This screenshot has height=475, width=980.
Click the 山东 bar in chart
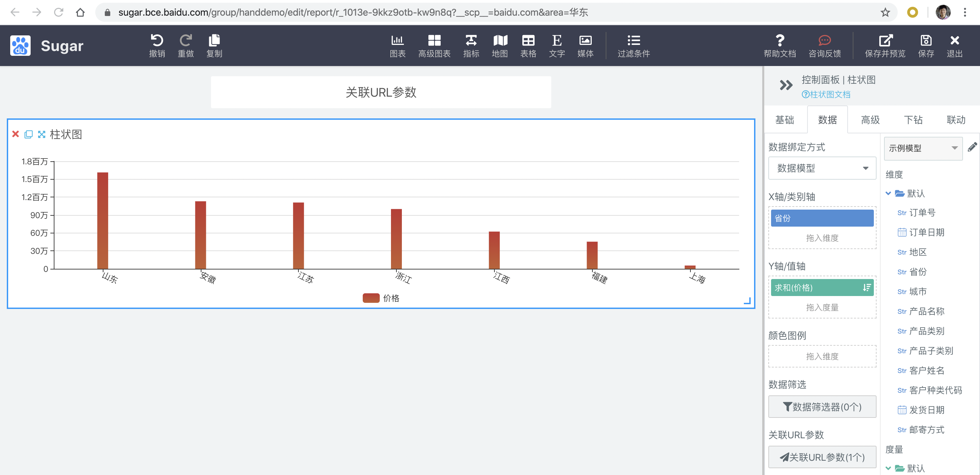pyautogui.click(x=103, y=220)
